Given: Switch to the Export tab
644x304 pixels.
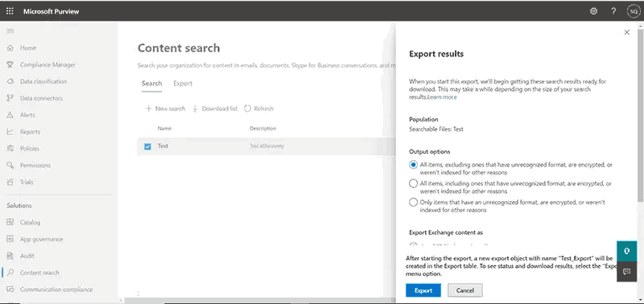Looking at the screenshot, I should click(x=183, y=84).
